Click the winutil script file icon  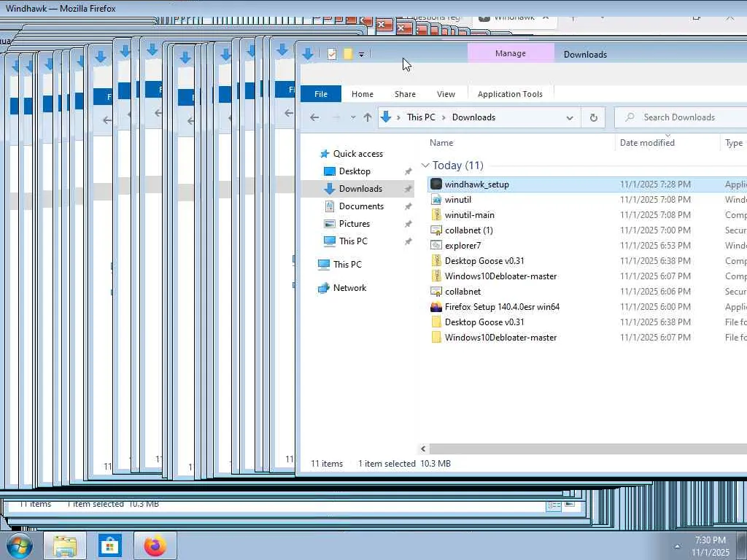[x=436, y=200]
